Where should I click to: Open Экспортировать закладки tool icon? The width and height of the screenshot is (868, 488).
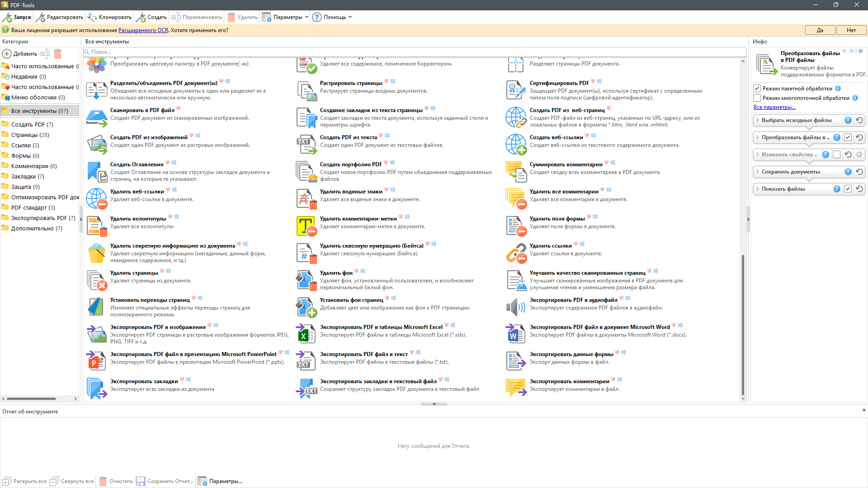(x=97, y=389)
